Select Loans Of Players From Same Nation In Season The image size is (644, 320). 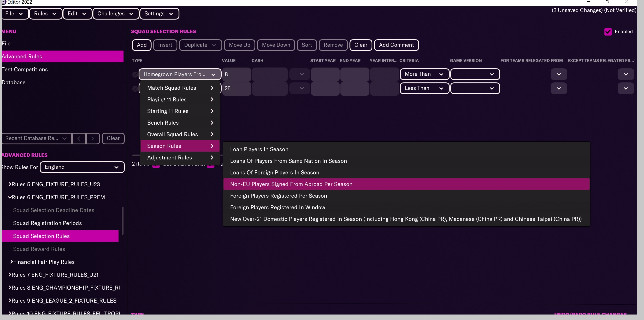tap(407, 161)
